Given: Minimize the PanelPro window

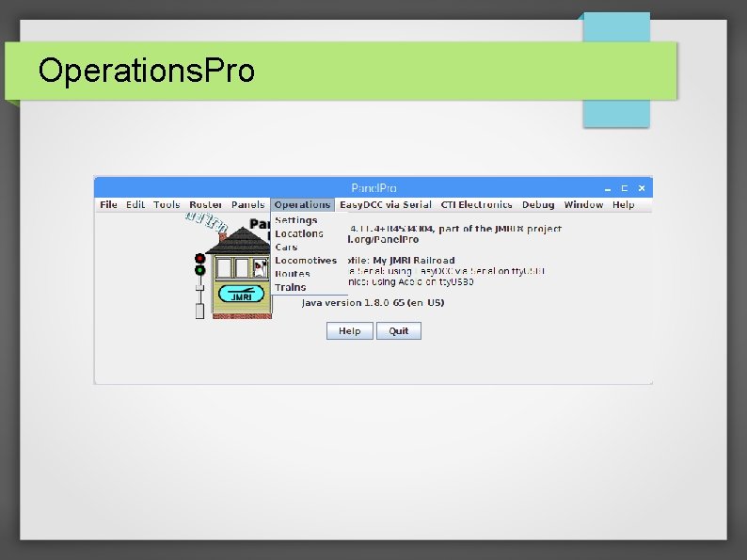Looking at the screenshot, I should (x=608, y=189).
